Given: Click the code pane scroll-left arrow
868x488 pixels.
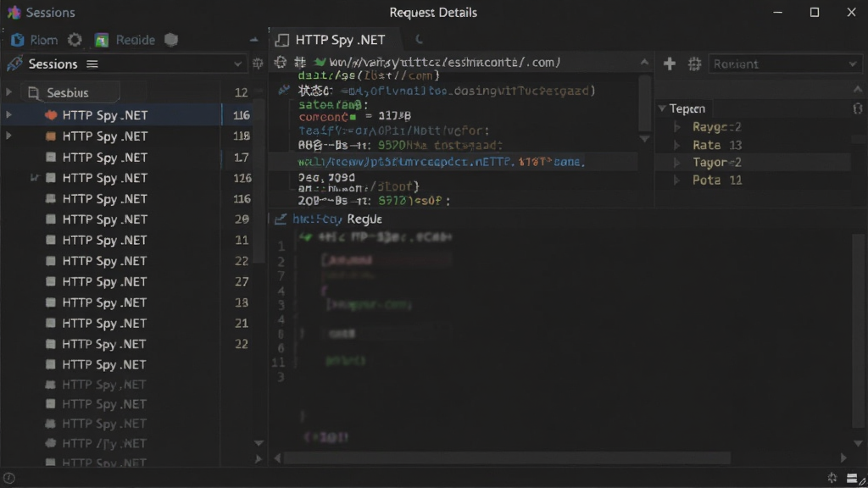Looking at the screenshot, I should (278, 458).
